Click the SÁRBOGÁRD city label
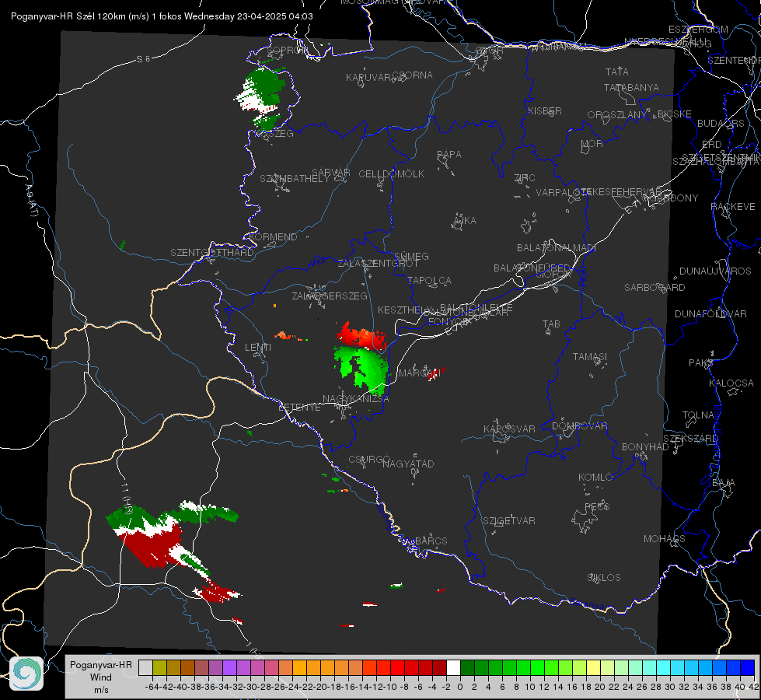Image resolution: width=761 pixels, height=700 pixels. pyautogui.click(x=655, y=288)
